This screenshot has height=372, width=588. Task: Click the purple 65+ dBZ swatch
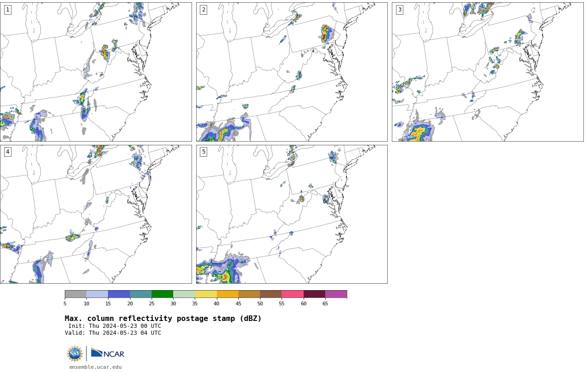pos(336,294)
